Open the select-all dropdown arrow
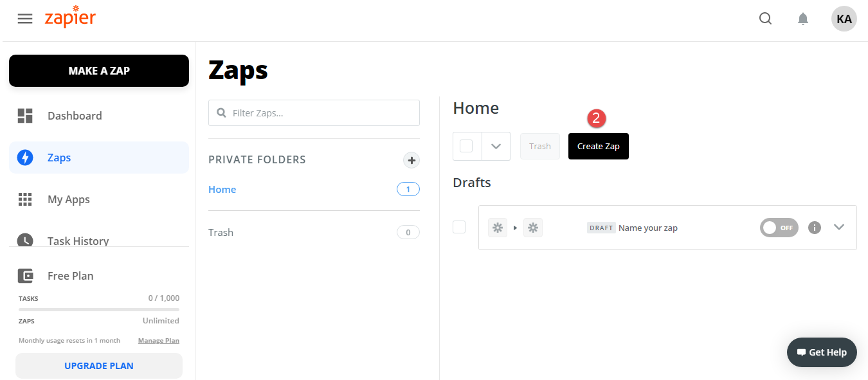 click(x=496, y=146)
